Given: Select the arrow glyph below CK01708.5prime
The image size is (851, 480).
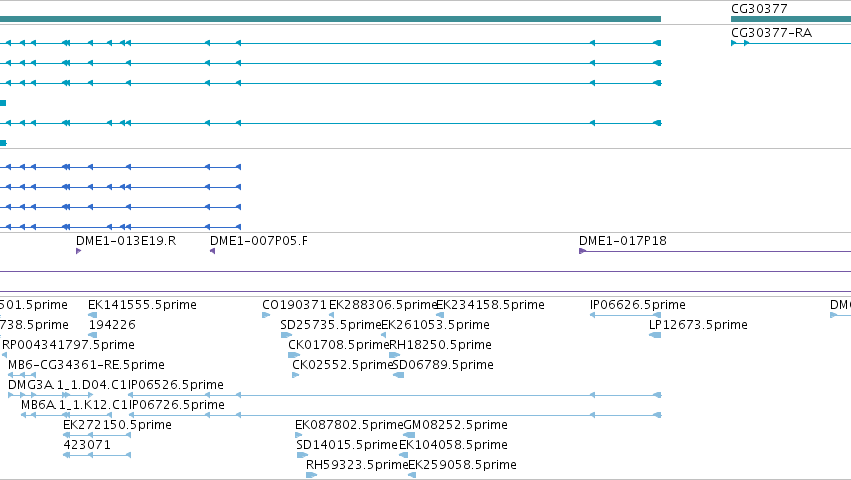Looking at the screenshot, I should pyautogui.click(x=294, y=355).
